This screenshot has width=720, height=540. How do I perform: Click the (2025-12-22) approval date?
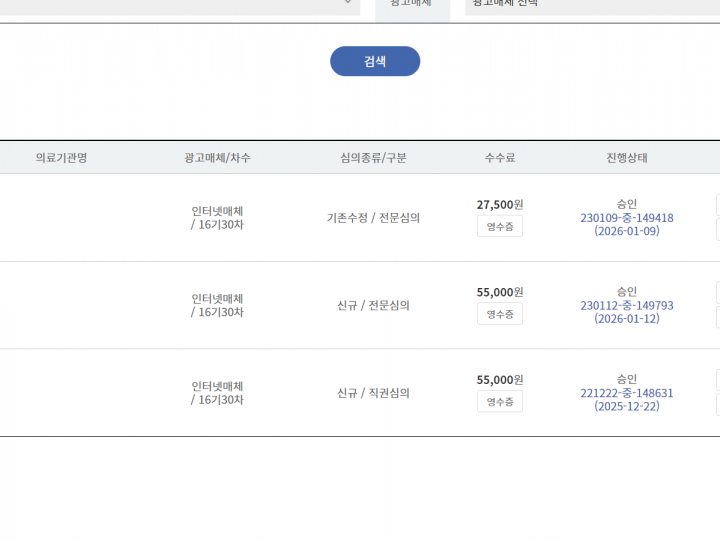[626, 407]
